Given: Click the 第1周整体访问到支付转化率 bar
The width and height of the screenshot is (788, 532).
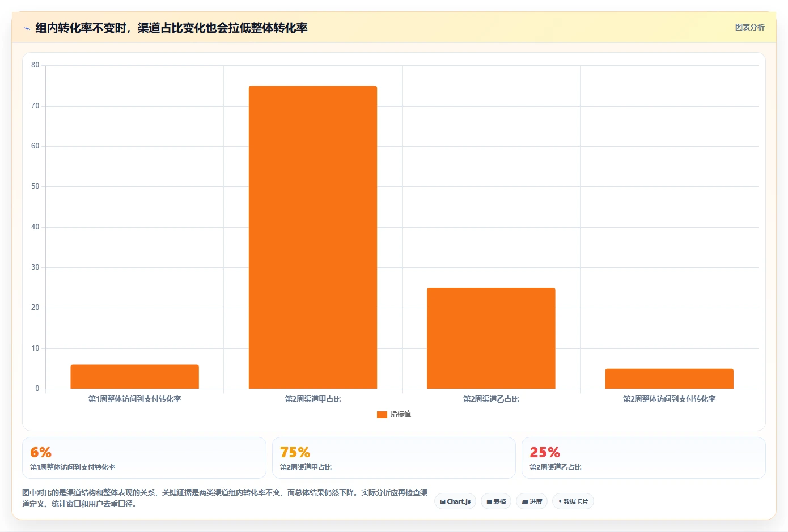Looking at the screenshot, I should point(134,377).
